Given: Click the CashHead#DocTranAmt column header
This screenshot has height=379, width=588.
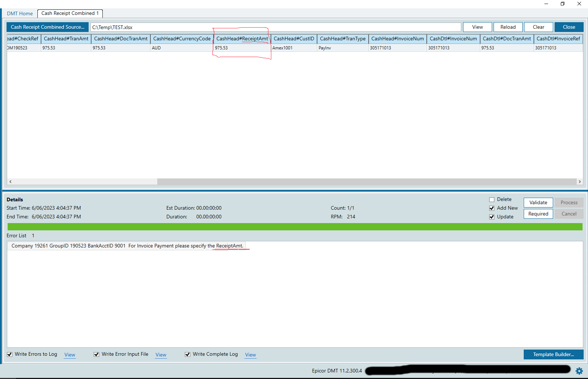Looking at the screenshot, I should point(121,39).
